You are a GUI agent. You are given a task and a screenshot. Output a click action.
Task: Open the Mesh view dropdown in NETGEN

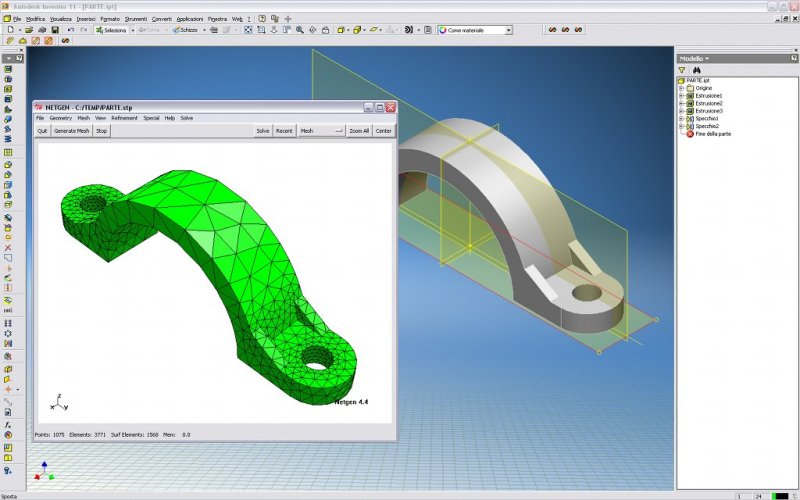tap(321, 131)
